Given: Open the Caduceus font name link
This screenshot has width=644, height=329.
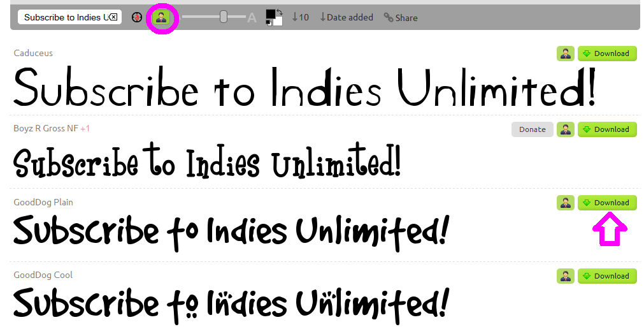Looking at the screenshot, I should coord(33,53).
